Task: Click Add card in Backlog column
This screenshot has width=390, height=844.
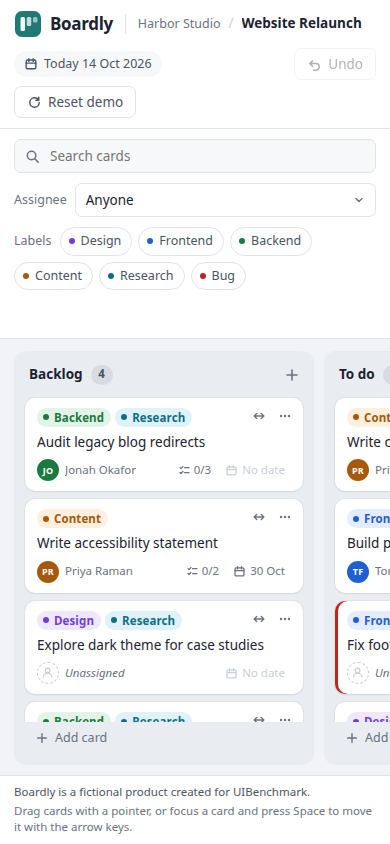Action: coord(72,737)
